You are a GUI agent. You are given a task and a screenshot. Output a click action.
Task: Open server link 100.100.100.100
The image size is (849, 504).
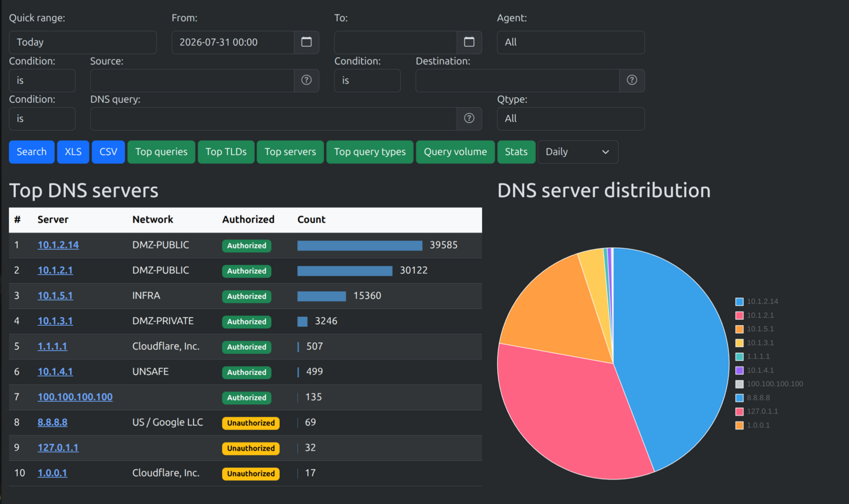click(75, 397)
